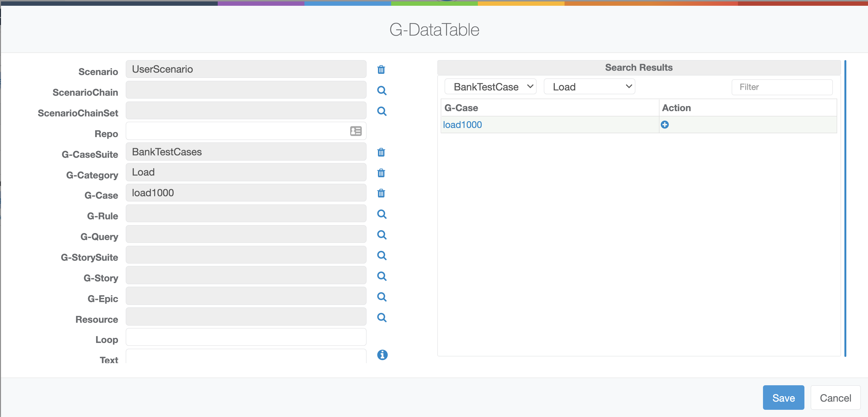Click the Save button
868x417 pixels.
tap(783, 398)
